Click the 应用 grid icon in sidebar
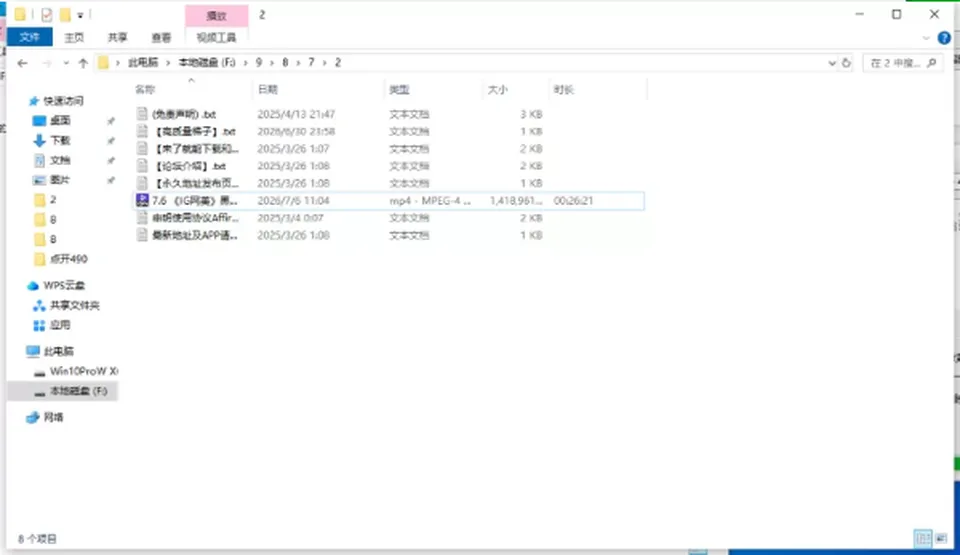960x555 pixels. click(x=39, y=325)
